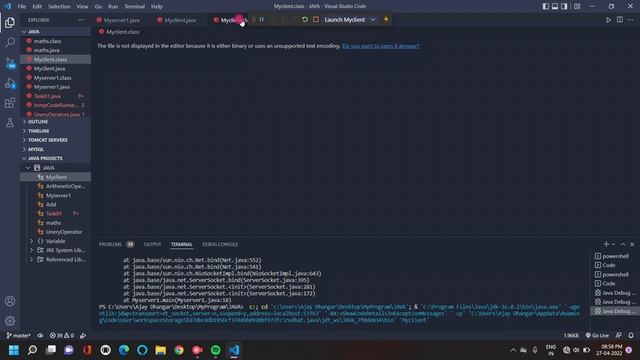The height and width of the screenshot is (360, 640).
Task: Switch to the OUTPUT panel tab
Action: (152, 244)
